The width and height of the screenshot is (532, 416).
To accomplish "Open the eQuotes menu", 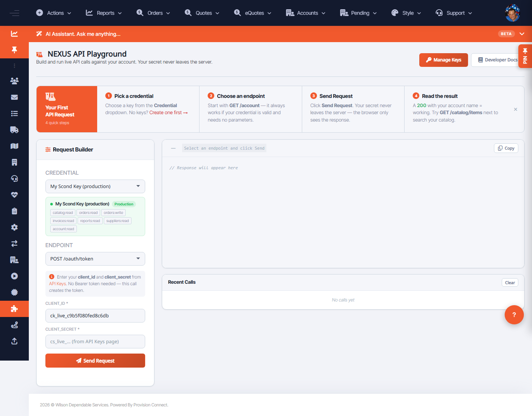I will coord(253,13).
